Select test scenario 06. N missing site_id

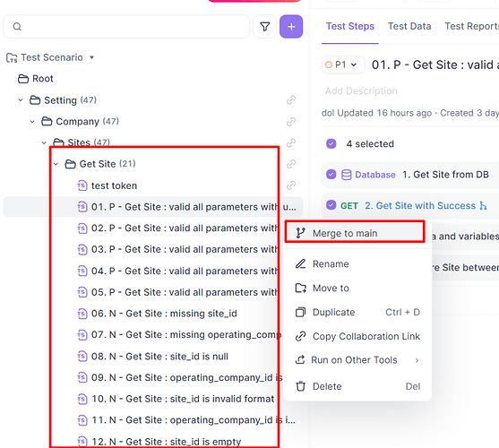click(164, 314)
